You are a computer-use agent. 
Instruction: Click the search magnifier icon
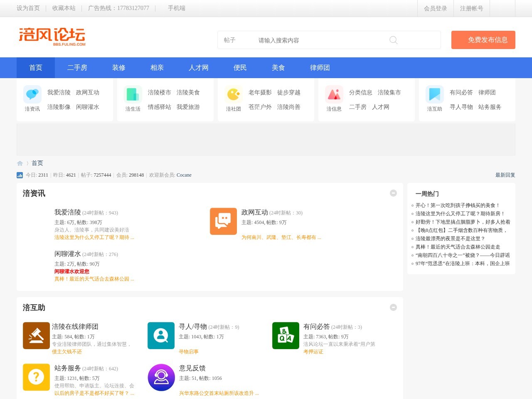click(x=393, y=40)
